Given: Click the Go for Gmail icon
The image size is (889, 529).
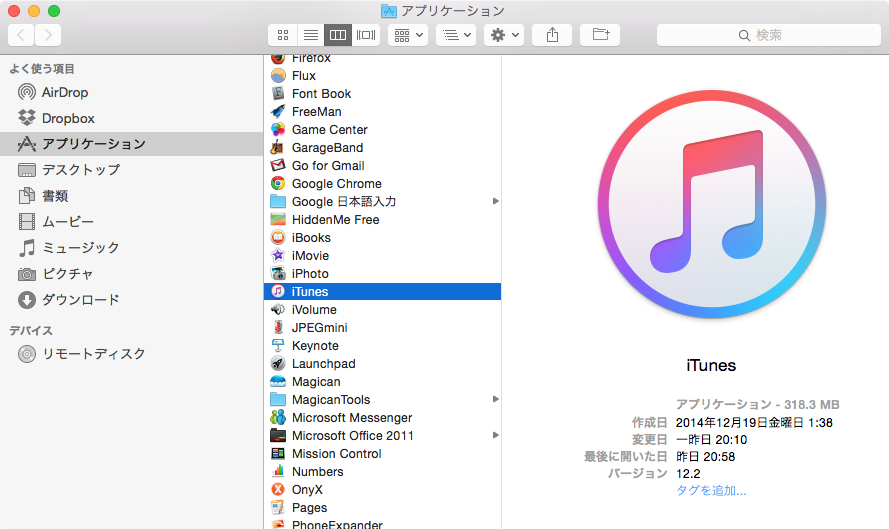Looking at the screenshot, I should click(278, 166).
